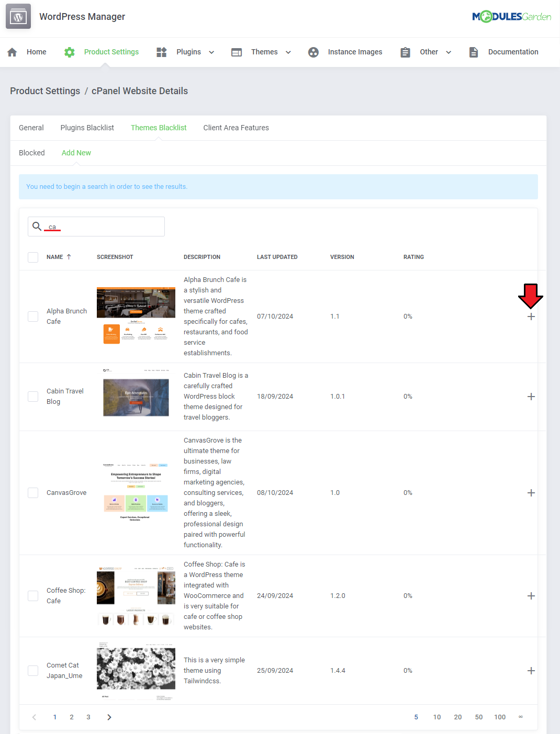Open CanvasGrove screenshot thumbnail
The image size is (560, 734).
coord(136,492)
